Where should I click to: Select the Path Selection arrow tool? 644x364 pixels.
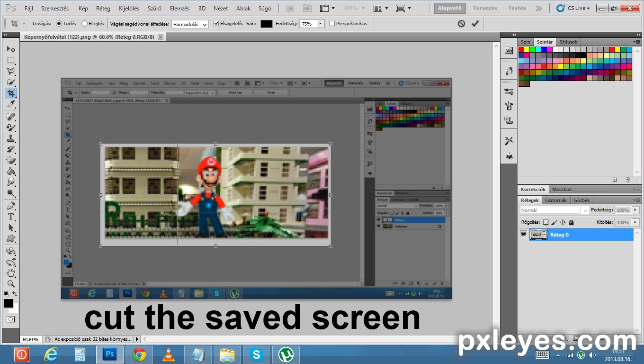pos(10,227)
